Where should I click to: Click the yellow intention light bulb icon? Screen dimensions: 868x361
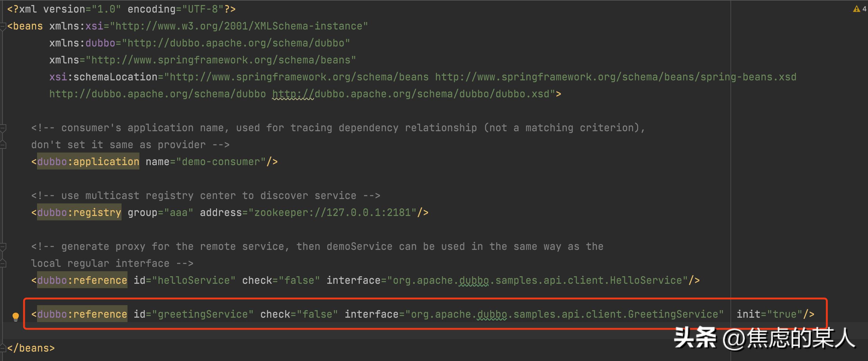pos(15,316)
